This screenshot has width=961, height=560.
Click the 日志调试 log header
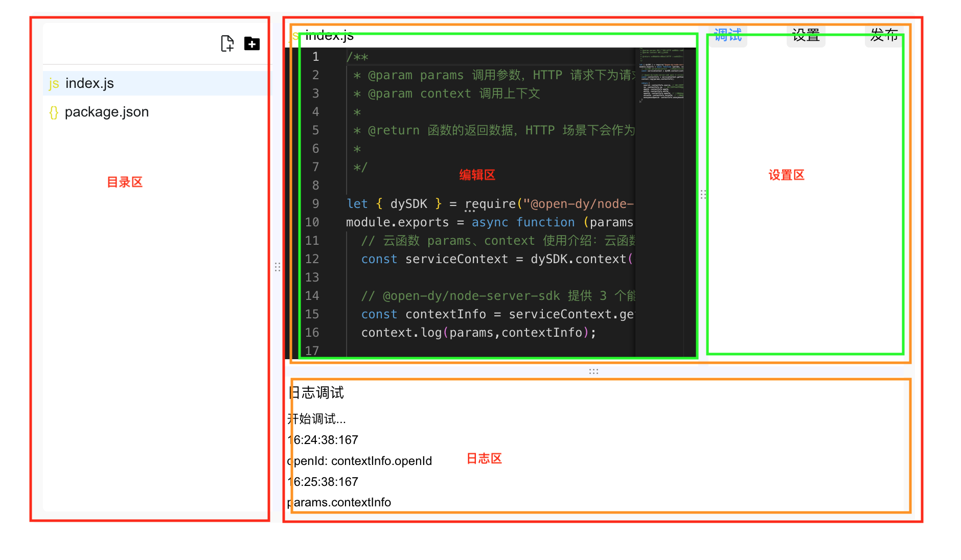316,392
